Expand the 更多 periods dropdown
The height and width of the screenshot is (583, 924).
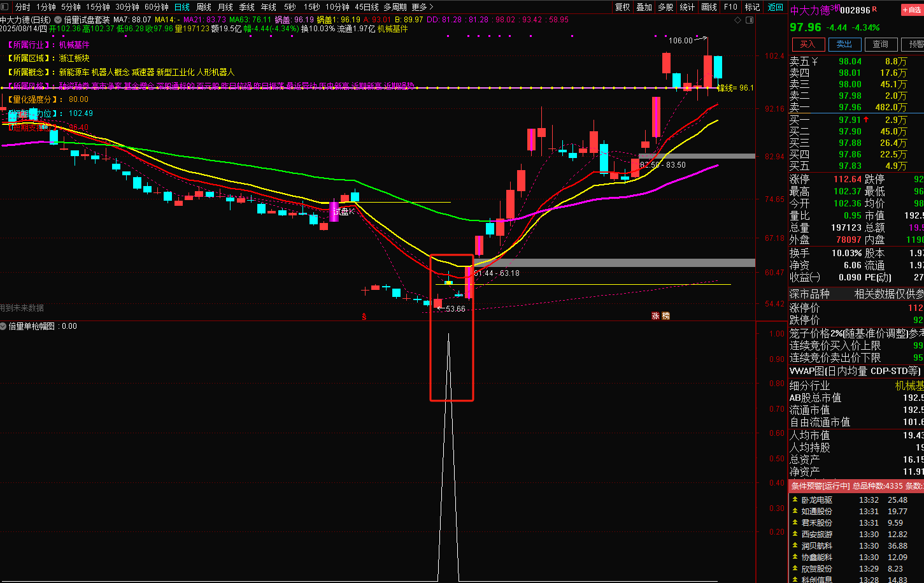tap(422, 7)
